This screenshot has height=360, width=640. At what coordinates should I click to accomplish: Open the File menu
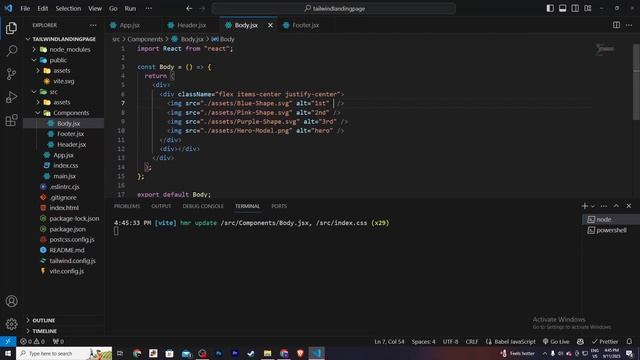point(25,8)
